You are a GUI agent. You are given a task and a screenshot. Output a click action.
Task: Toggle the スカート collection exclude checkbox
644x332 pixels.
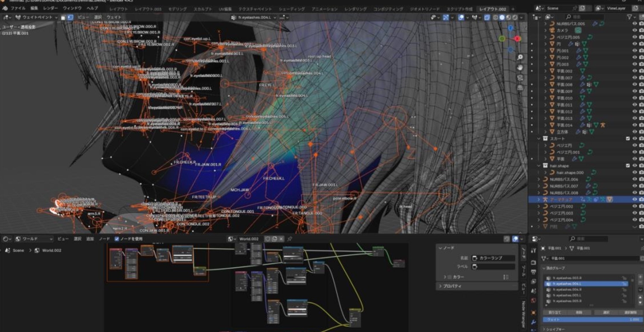tap(628, 139)
